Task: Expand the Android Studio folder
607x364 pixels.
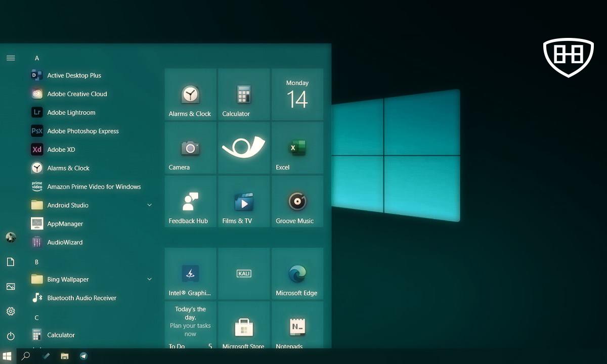Action: (x=149, y=205)
